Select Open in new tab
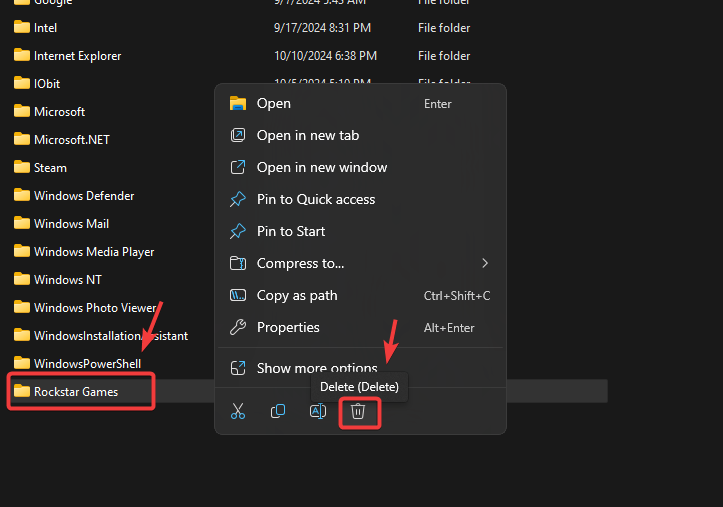 [x=307, y=135]
